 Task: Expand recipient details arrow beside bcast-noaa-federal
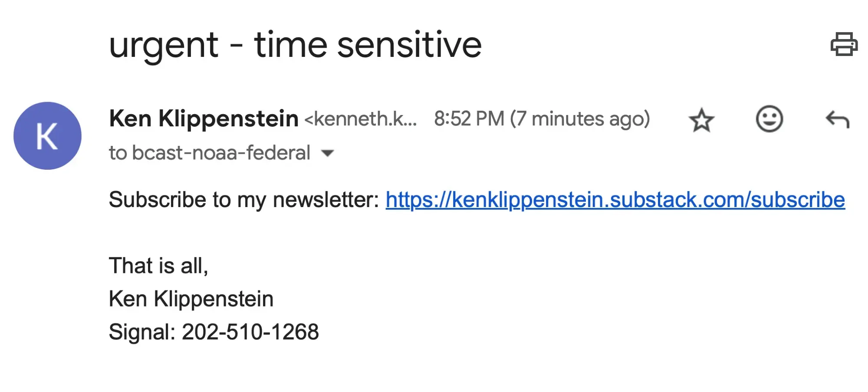[327, 153]
